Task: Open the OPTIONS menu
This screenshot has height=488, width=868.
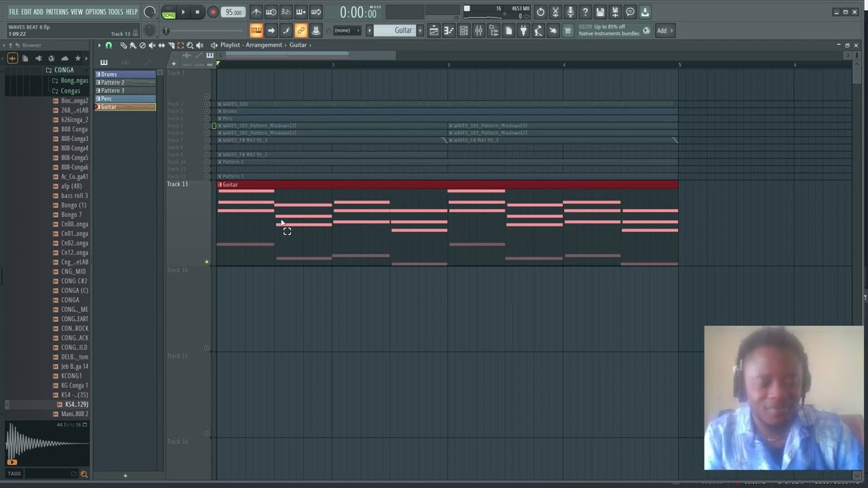Action: click(96, 12)
